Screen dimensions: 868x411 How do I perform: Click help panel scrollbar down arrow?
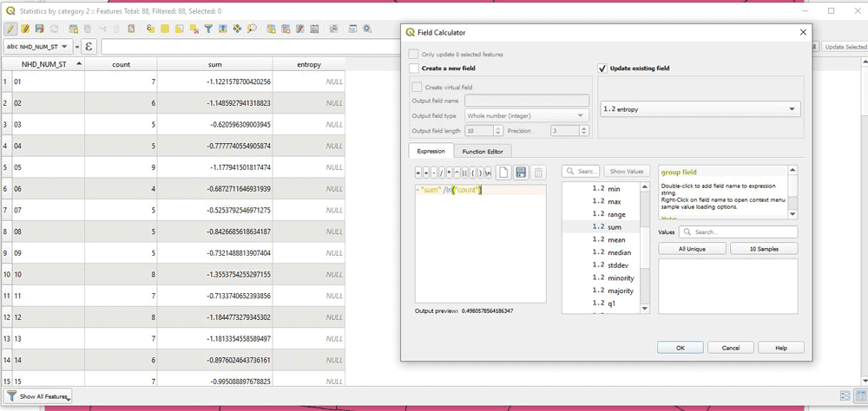coord(792,214)
